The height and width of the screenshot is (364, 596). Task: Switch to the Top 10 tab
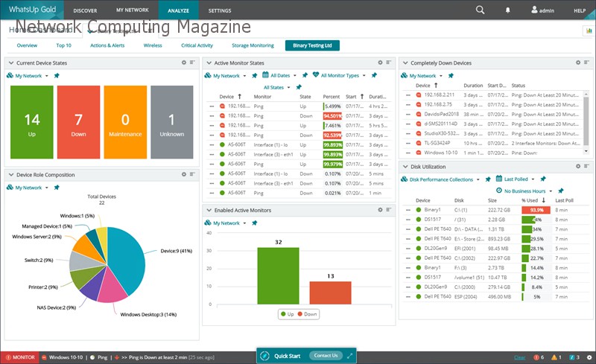click(x=63, y=45)
